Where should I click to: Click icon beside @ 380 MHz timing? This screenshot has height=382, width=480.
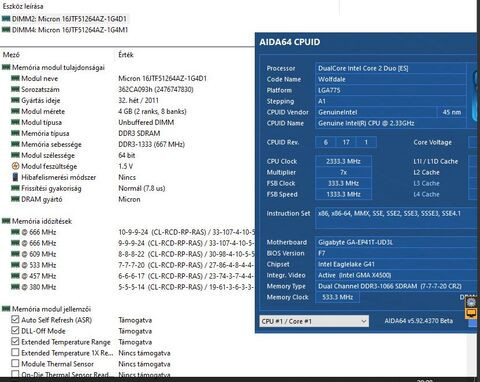coord(15,287)
